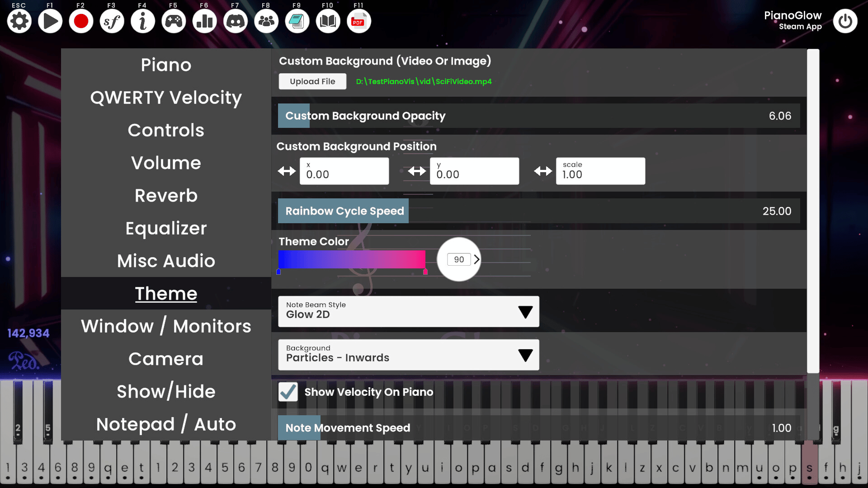Viewport: 868px width, 488px height.
Task: Open the soundfont sf icon
Action: (x=112, y=21)
